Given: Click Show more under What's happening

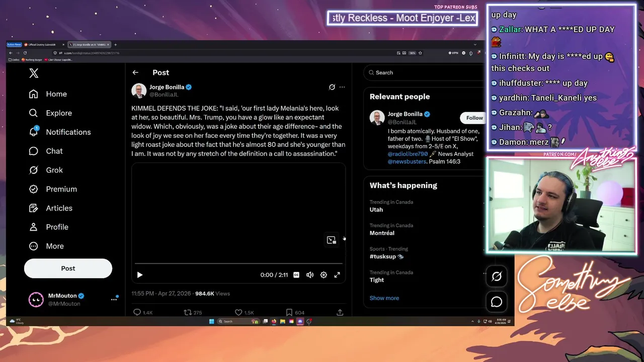Looking at the screenshot, I should 384,298.
